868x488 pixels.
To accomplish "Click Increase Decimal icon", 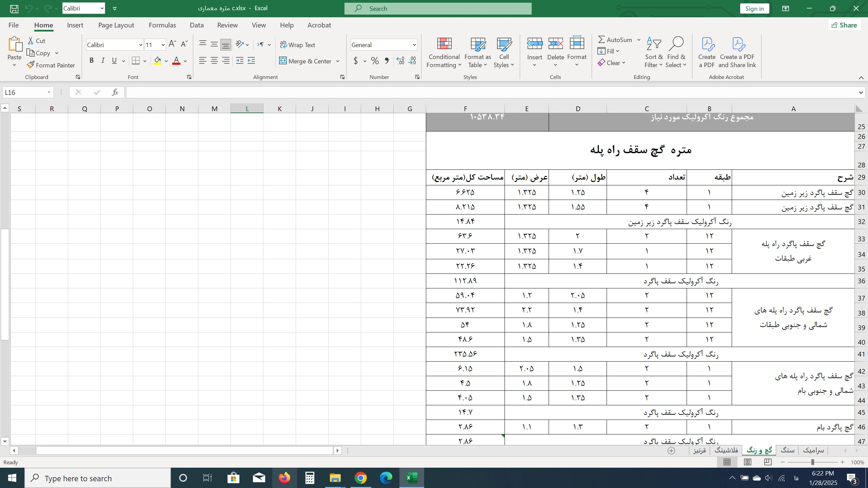I will pyautogui.click(x=400, y=61).
